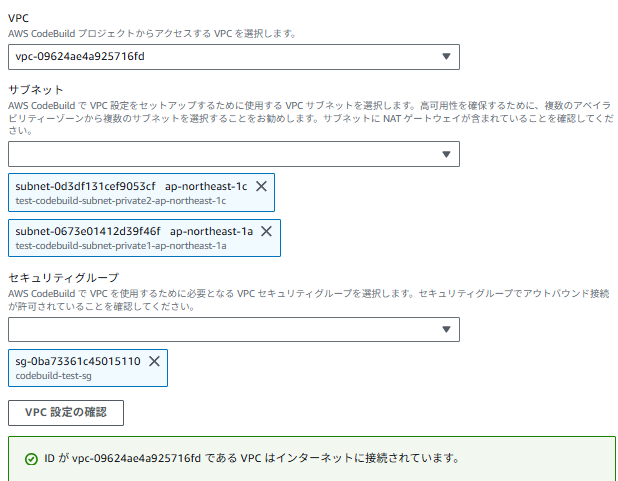Click the VPC 設定の確認 button
The image size is (618, 481).
coord(66,411)
